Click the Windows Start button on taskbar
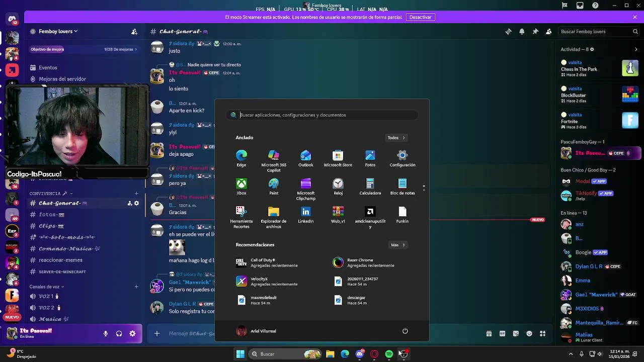This screenshot has width=644, height=362. (x=240, y=354)
